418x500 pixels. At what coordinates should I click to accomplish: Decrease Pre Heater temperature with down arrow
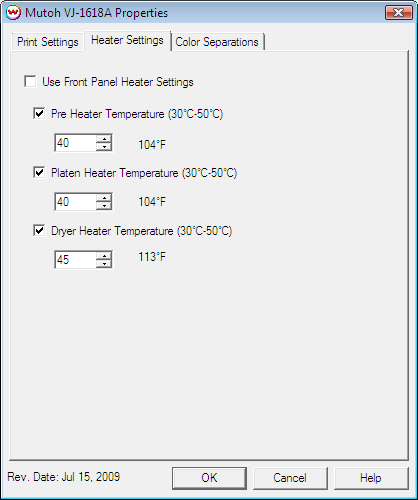tap(104, 147)
